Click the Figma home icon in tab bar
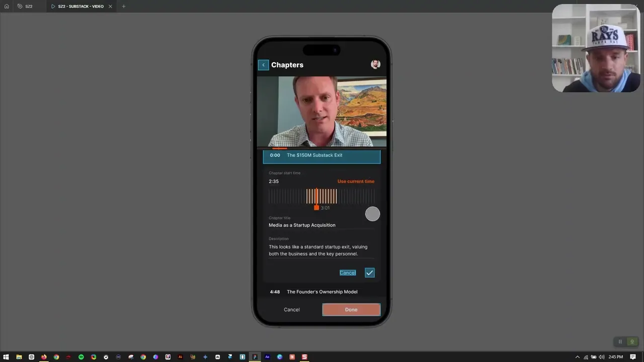 [7, 6]
